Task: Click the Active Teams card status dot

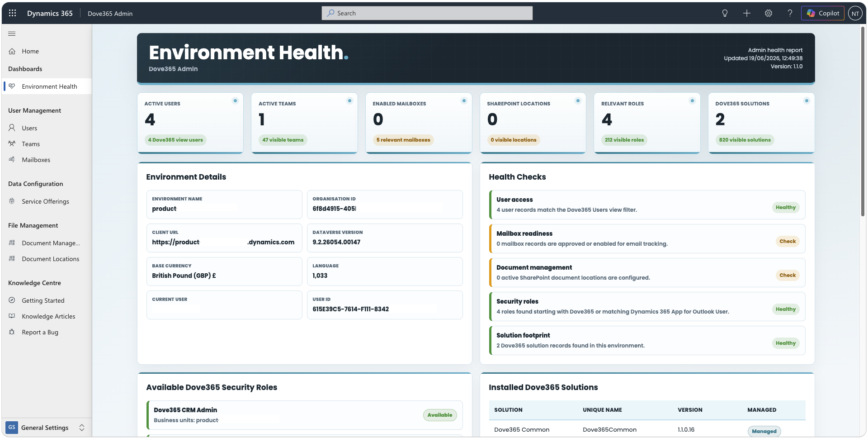Action: (349, 100)
